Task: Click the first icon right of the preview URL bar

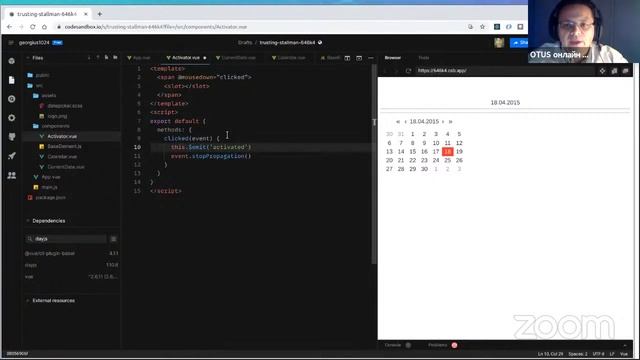Action: click(602, 71)
